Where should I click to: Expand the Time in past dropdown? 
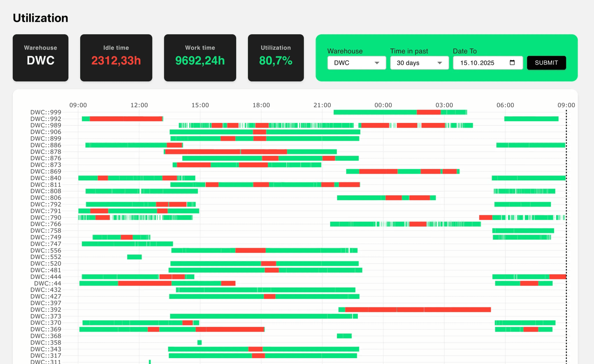tap(419, 63)
